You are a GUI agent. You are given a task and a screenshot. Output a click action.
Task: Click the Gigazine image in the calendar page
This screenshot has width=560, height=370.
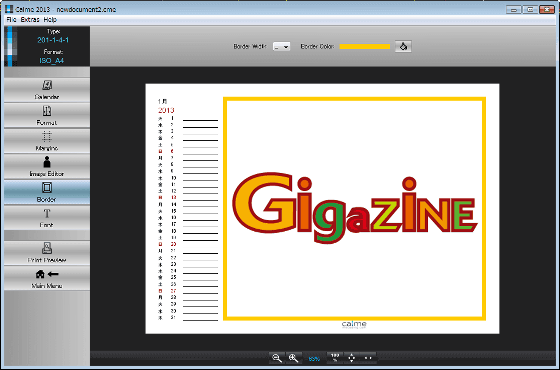pos(354,208)
